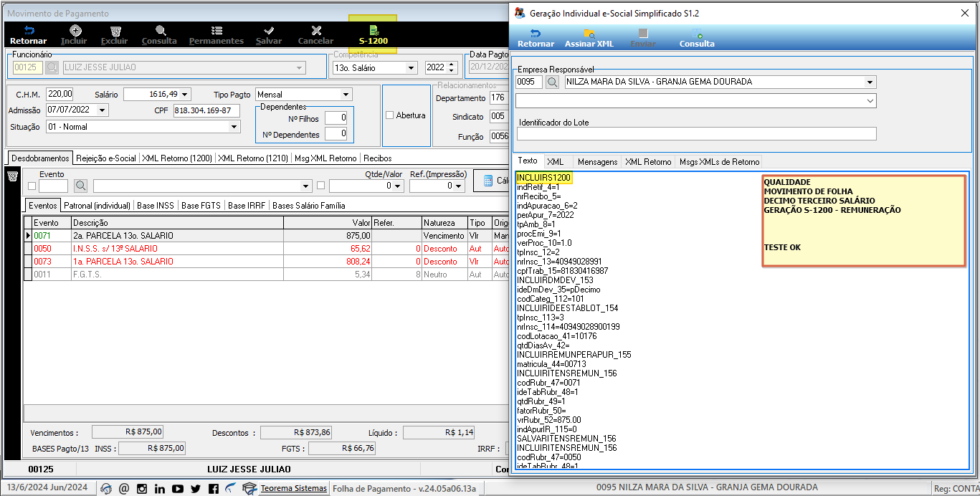Toggle the checkbox before the Qtde/Valor field

(320, 186)
